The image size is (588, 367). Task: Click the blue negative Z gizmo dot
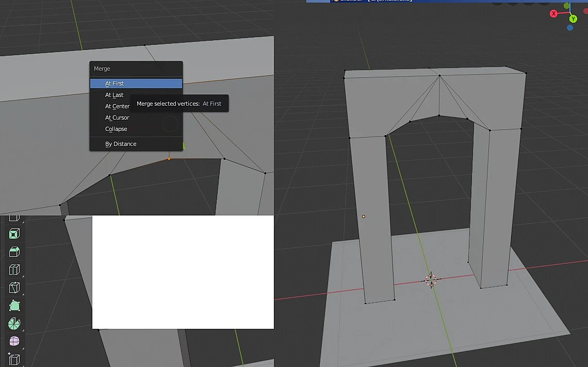click(570, 28)
